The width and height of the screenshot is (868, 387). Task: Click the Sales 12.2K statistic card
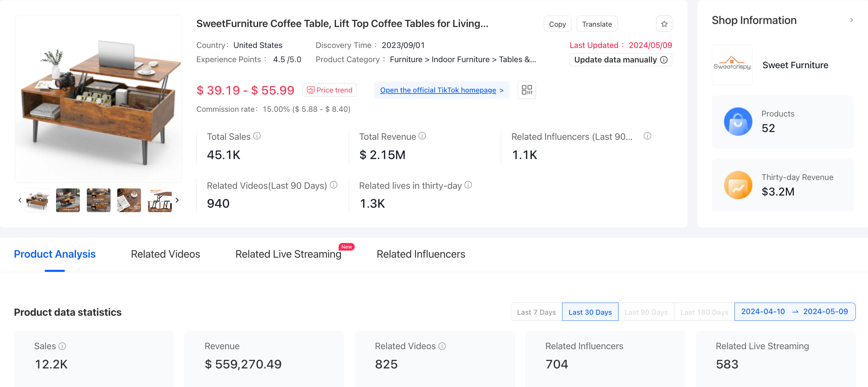tap(94, 359)
